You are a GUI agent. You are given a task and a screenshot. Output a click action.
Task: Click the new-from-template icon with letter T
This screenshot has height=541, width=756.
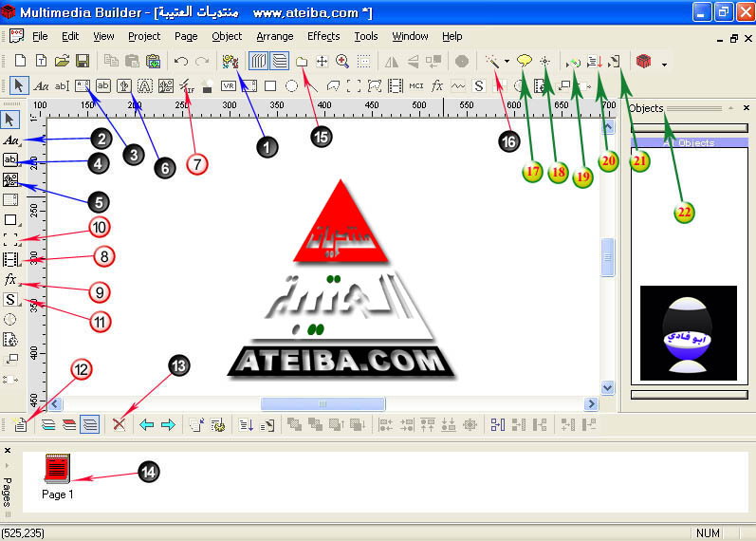(41, 61)
